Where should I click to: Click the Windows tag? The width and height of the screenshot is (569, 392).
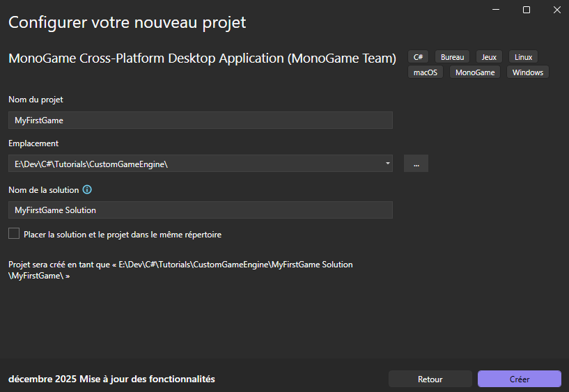(x=528, y=72)
